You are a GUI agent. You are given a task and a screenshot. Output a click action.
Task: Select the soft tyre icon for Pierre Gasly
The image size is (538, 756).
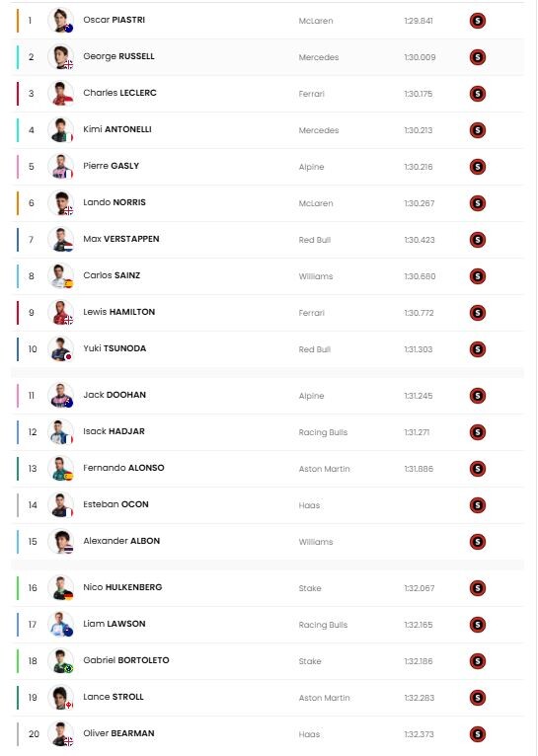click(x=477, y=167)
